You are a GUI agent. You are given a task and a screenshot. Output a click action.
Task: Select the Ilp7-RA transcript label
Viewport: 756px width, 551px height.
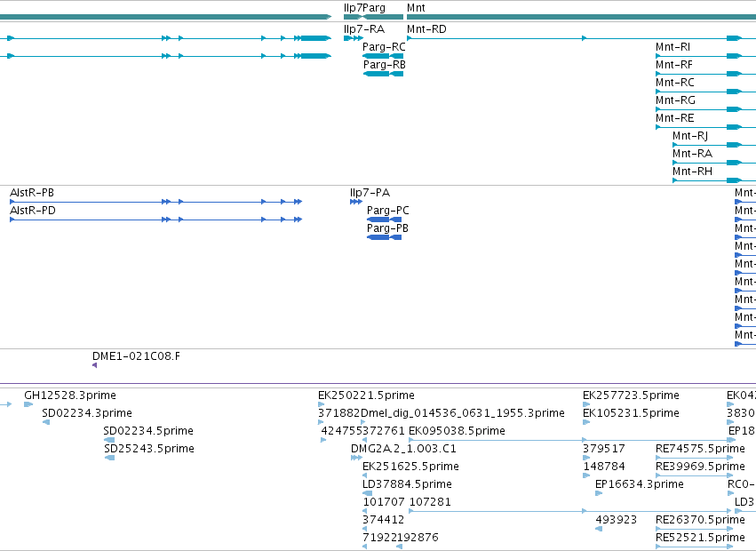(x=364, y=29)
